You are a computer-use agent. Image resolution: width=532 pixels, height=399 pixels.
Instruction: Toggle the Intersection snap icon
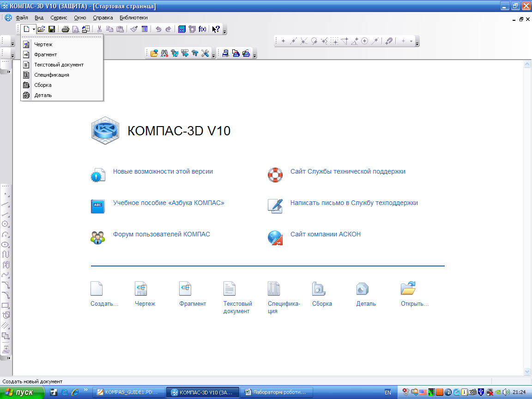click(x=304, y=42)
